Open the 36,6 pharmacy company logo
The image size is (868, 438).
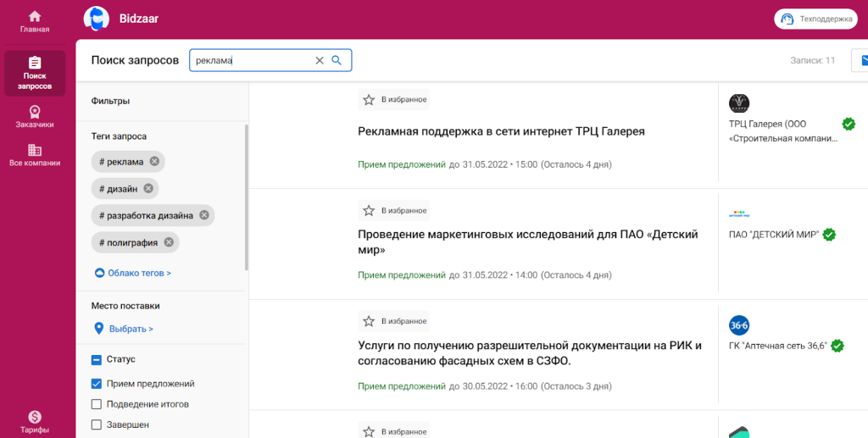(x=739, y=325)
